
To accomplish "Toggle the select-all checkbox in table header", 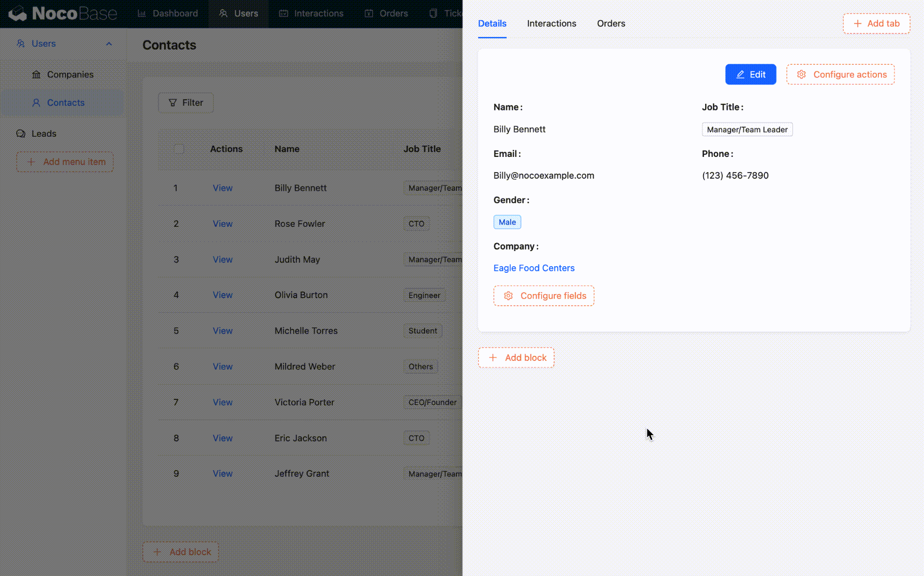I will 179,149.
